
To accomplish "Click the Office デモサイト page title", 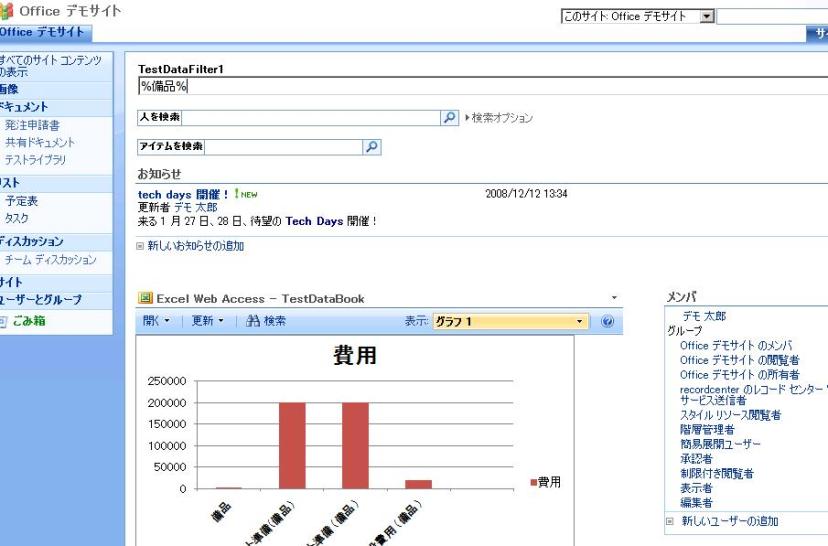I will pos(70,11).
